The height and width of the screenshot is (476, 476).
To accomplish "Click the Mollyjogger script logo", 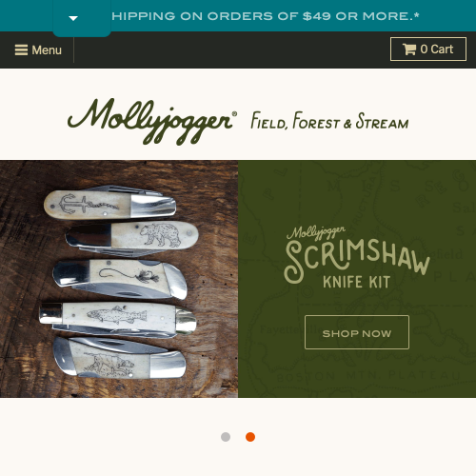I will (x=152, y=122).
